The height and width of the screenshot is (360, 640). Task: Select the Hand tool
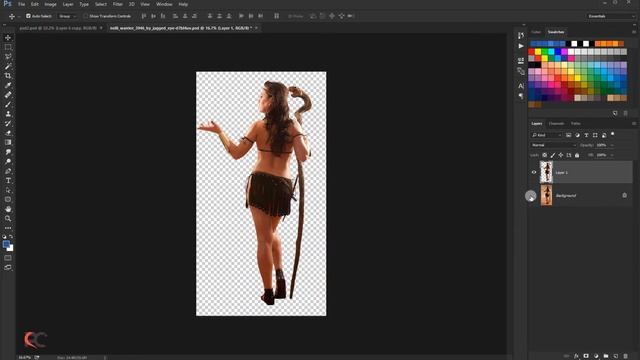click(x=8, y=209)
